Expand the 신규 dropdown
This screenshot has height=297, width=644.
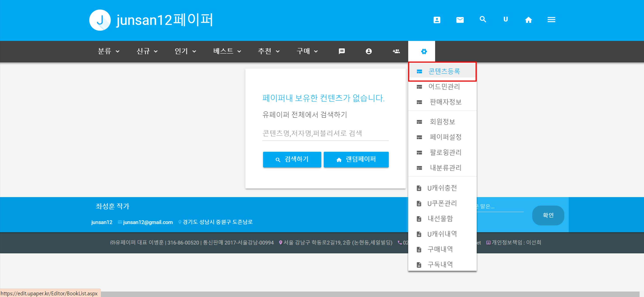[x=147, y=51]
